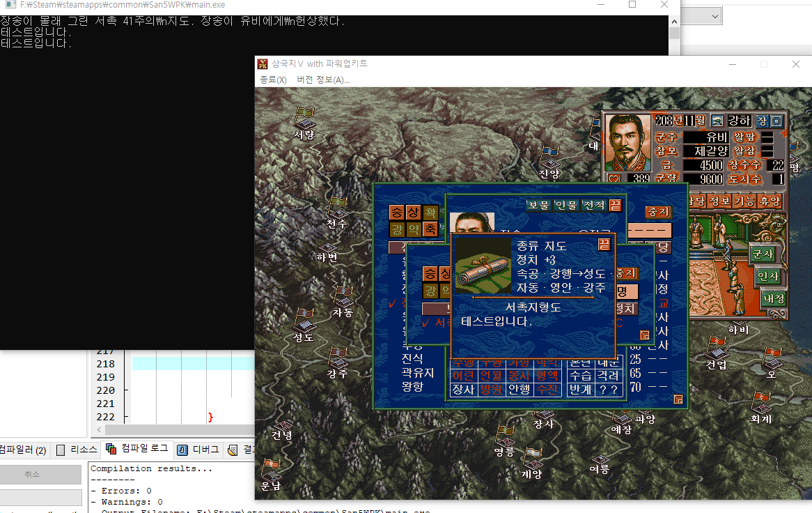Open the 리소스 tab in the IDE

pyautogui.click(x=77, y=450)
